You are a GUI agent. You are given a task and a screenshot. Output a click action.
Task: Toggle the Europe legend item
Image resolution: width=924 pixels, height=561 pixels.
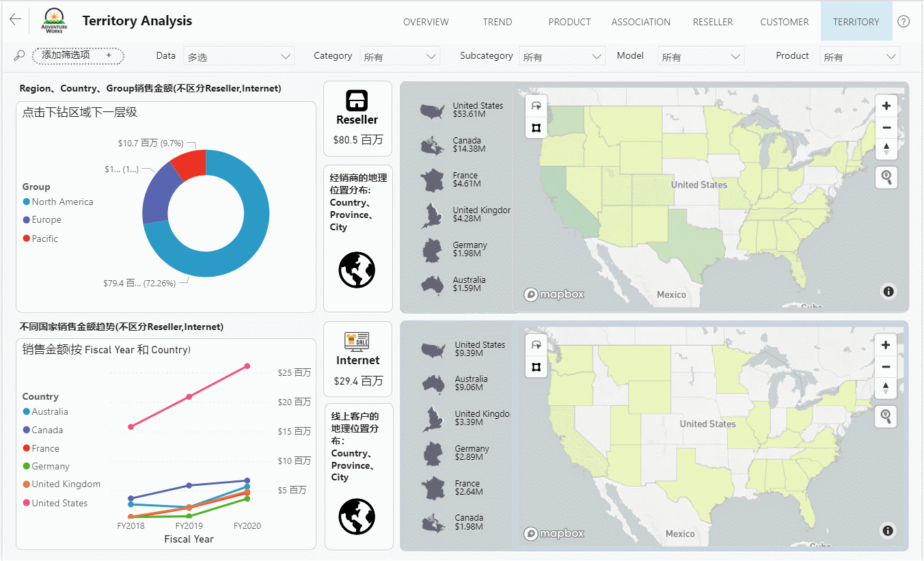(46, 220)
